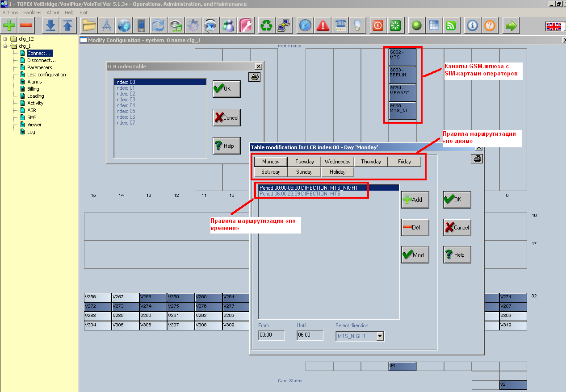Click the yellow folder toolbar icon
This screenshot has height=392, width=566.
(x=89, y=26)
